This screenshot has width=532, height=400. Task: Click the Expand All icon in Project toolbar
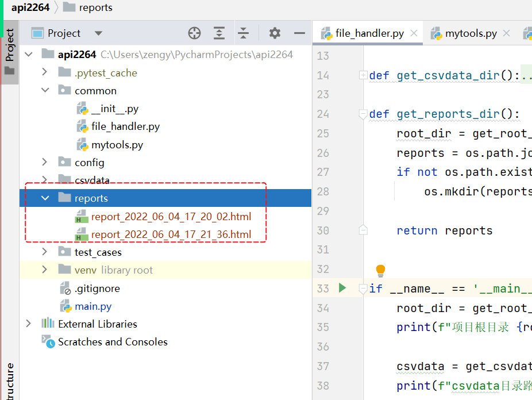pyautogui.click(x=219, y=33)
